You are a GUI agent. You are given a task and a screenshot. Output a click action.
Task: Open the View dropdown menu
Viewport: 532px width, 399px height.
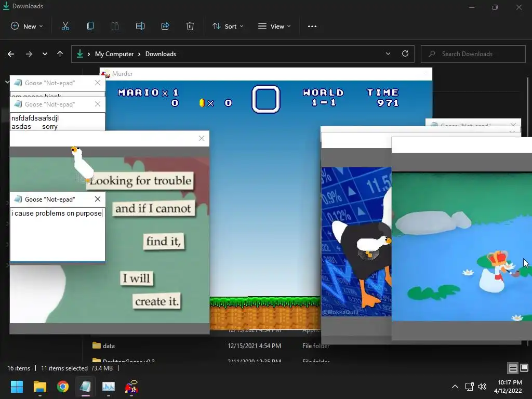click(x=274, y=26)
